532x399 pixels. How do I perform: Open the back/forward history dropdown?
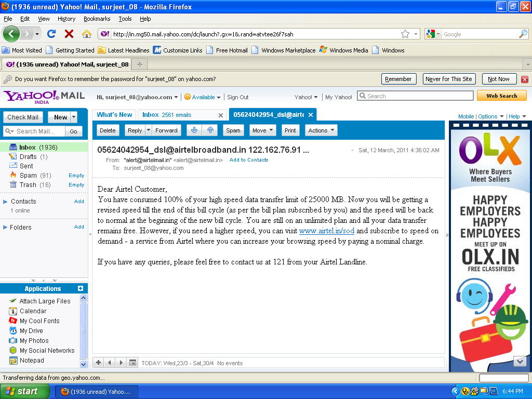(37, 34)
